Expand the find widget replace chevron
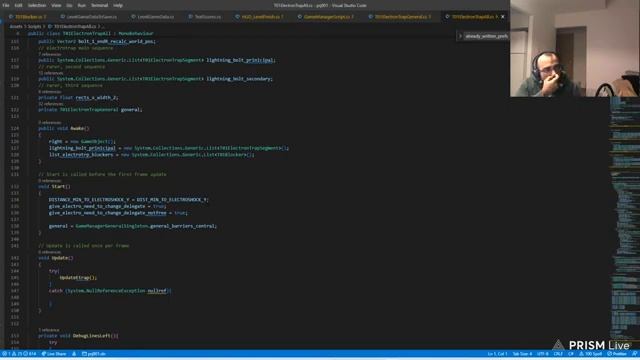The height and width of the screenshot is (360, 640). coord(460,36)
